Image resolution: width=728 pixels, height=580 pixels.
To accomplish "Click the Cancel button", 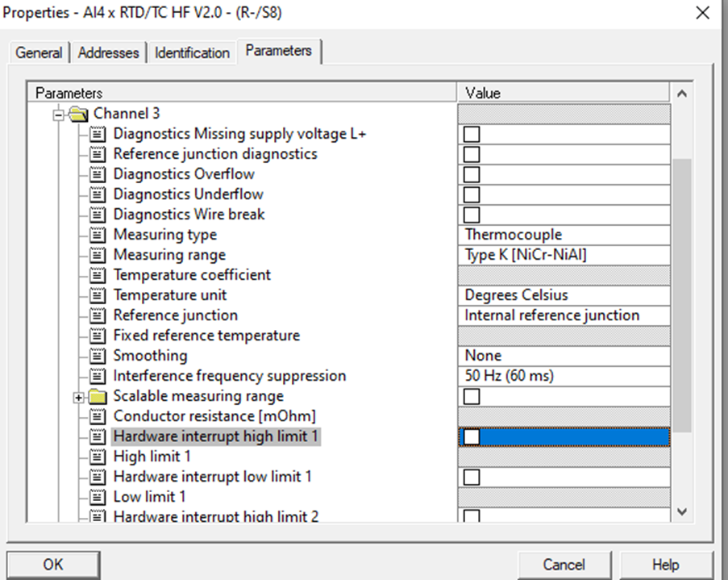I will pos(563,565).
